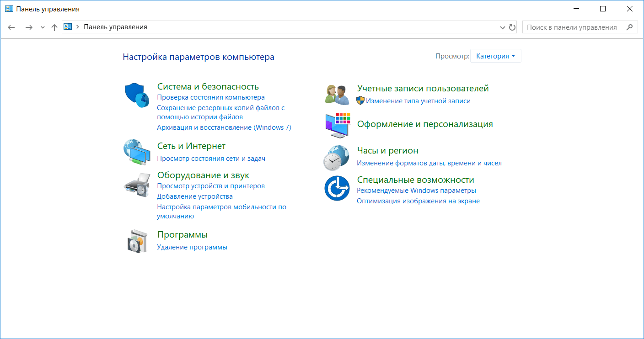
Task: Click the Control Panel icon in address bar
Action: click(68, 27)
